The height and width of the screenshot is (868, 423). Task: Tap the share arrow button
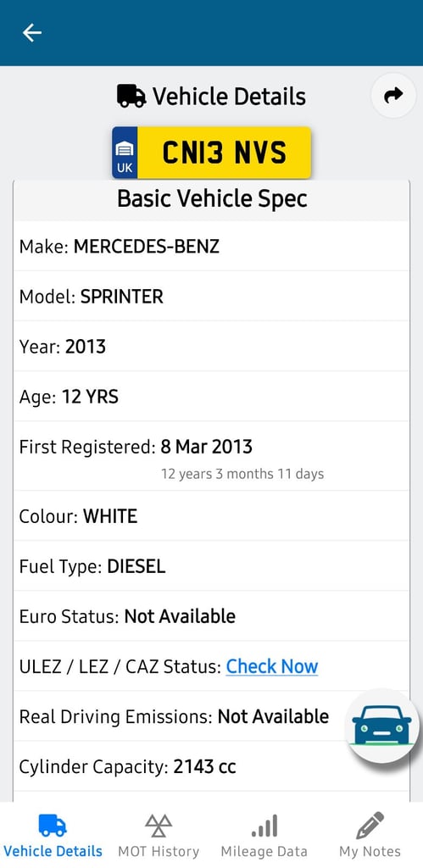(393, 96)
